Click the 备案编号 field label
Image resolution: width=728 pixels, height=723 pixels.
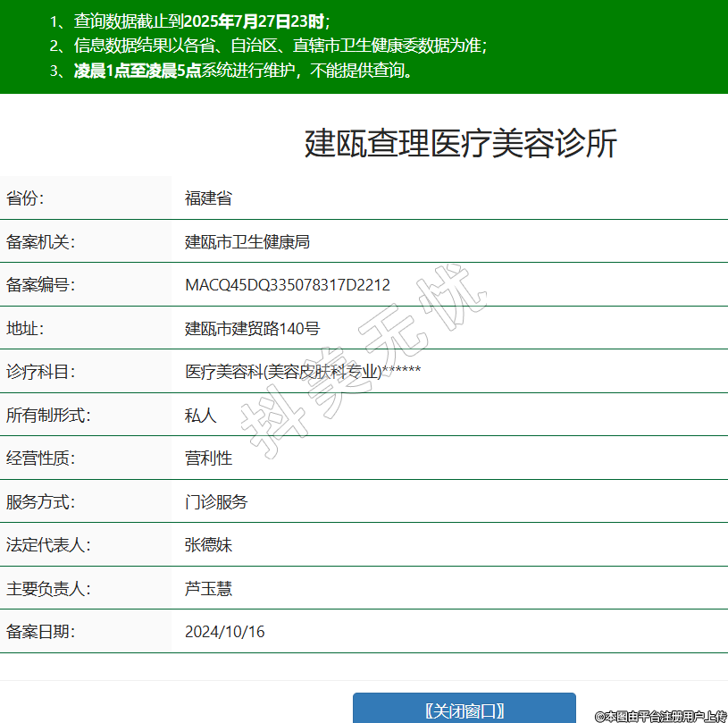(x=40, y=285)
